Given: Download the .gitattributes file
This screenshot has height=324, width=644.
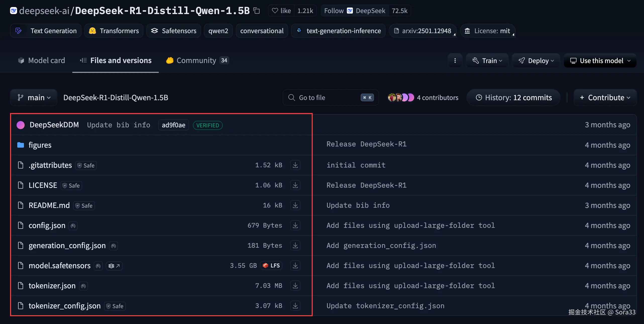Looking at the screenshot, I should 295,165.
